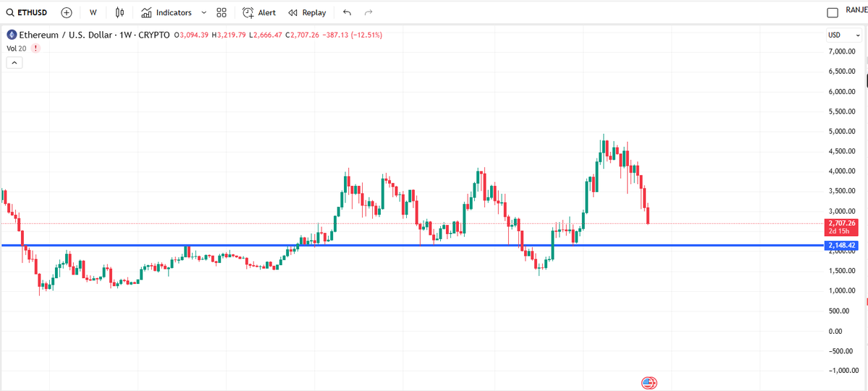The image size is (868, 391).
Task: Click the open value O3,094.39
Action: tap(191, 35)
